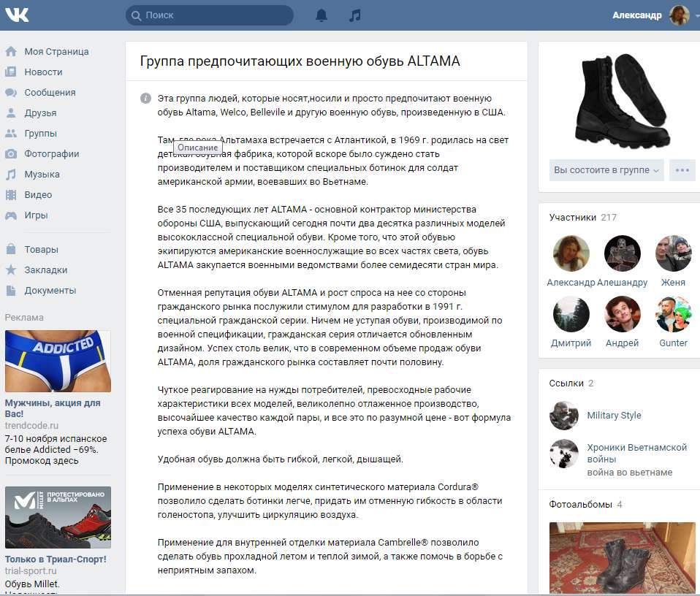Click the home icon beside Моя Страница

(x=11, y=52)
